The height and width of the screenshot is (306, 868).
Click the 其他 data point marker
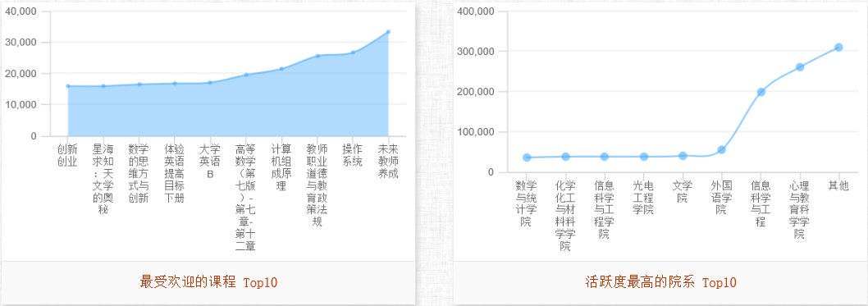click(x=838, y=47)
